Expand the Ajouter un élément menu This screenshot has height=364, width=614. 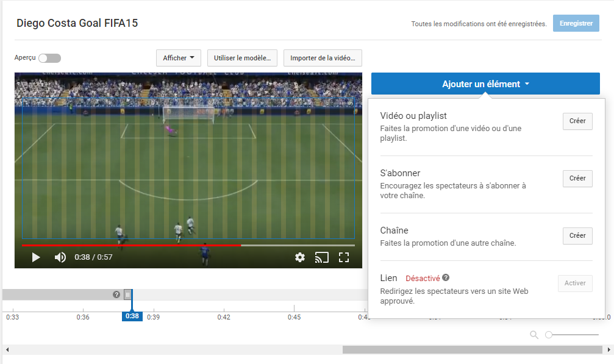[485, 84]
